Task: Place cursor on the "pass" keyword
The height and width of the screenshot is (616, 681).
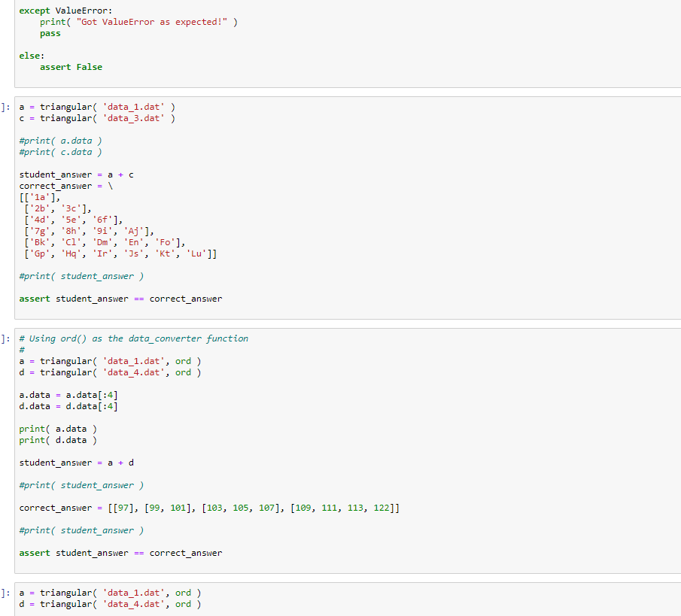Action: [49, 33]
